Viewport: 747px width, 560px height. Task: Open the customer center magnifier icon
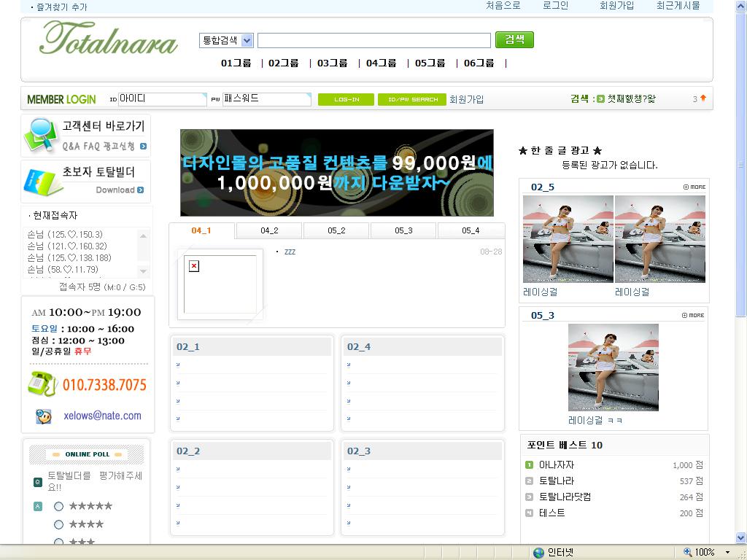[x=41, y=135]
